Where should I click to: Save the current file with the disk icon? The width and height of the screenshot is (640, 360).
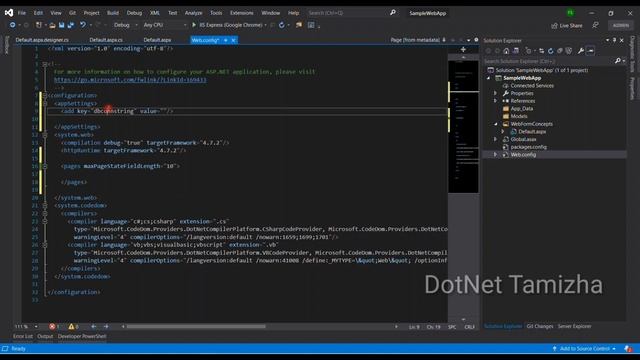(x=61, y=25)
